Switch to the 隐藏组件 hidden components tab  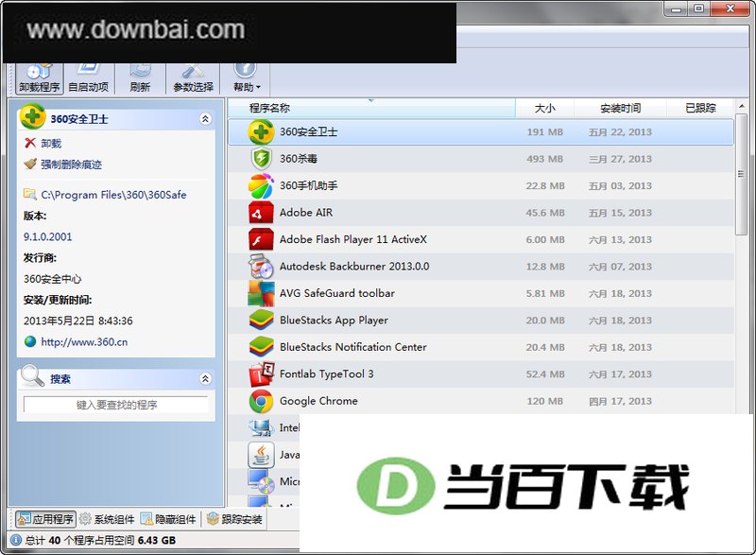coord(168,519)
